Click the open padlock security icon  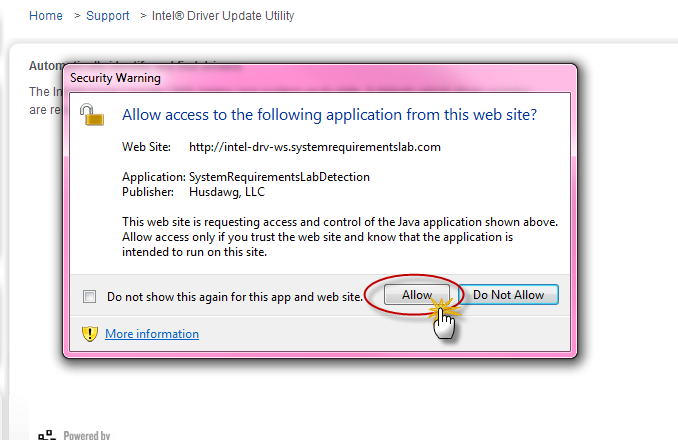pyautogui.click(x=92, y=115)
